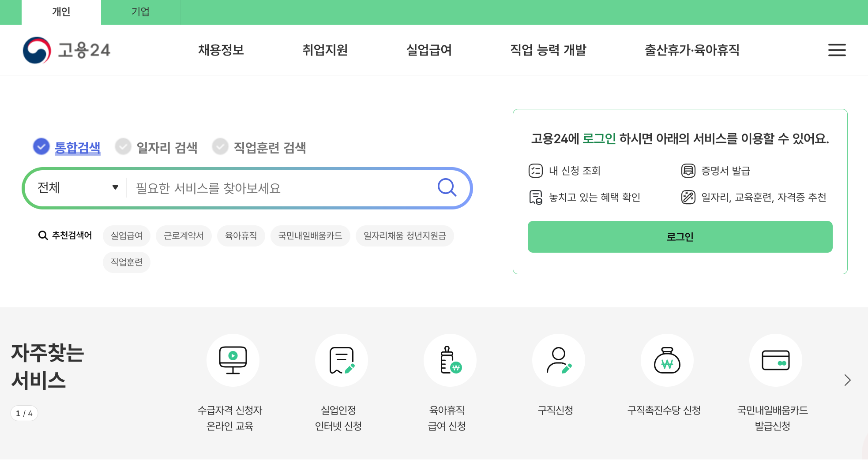868x463 pixels.
Task: Click the 육아휴직 recommended search keyword
Action: (241, 236)
